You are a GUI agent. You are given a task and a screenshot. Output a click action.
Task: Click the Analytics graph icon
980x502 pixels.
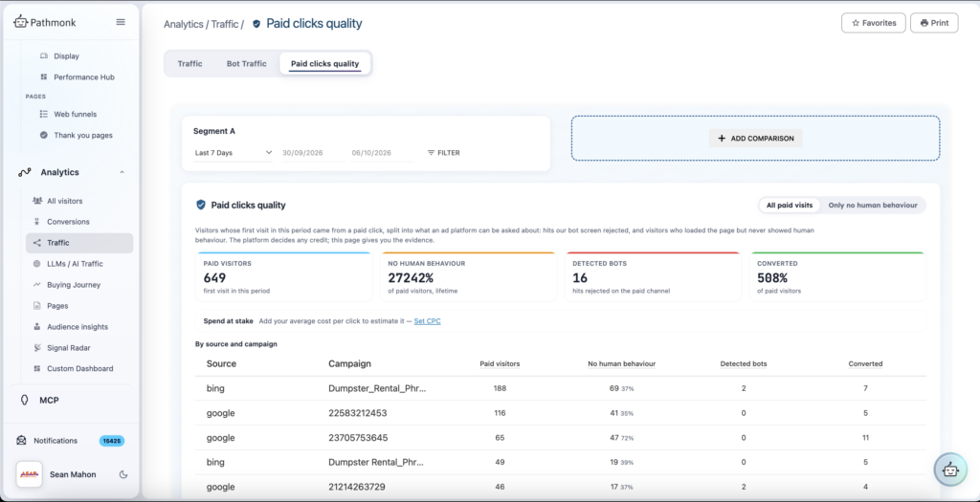24,172
